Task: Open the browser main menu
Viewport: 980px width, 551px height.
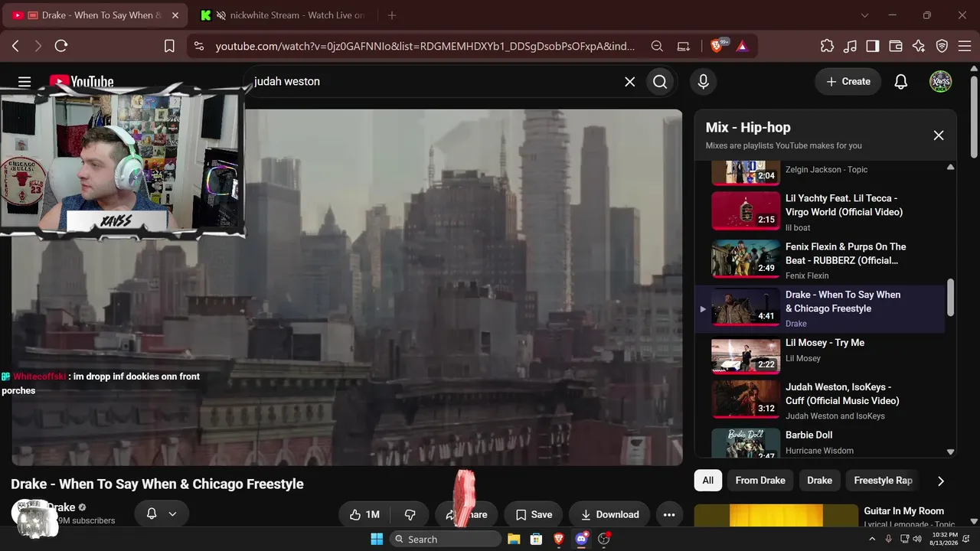Action: coord(965,46)
